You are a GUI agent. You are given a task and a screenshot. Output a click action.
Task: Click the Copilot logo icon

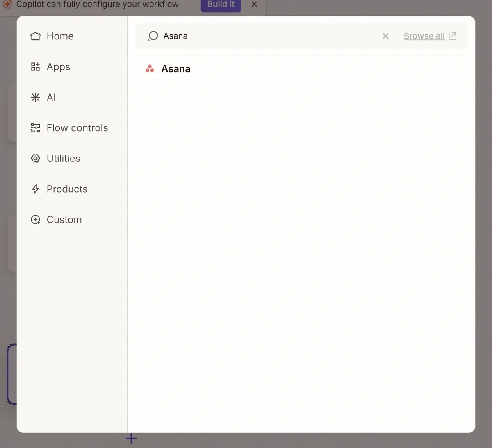pyautogui.click(x=7, y=4)
